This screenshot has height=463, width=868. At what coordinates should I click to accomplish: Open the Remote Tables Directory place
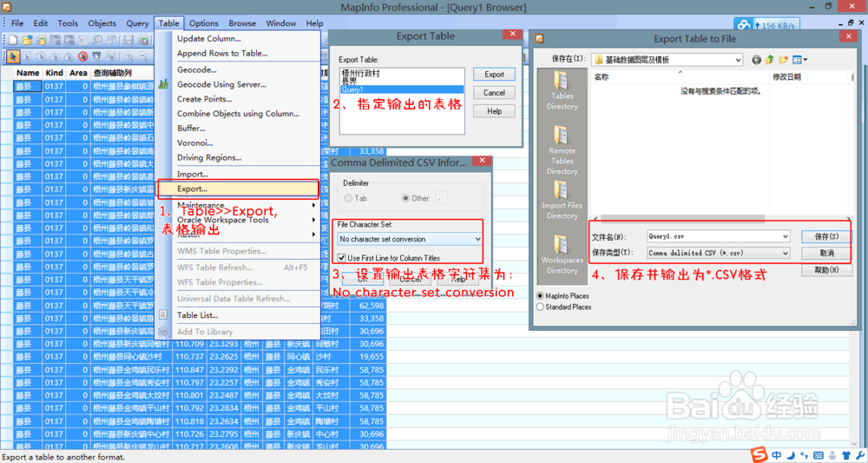click(562, 151)
